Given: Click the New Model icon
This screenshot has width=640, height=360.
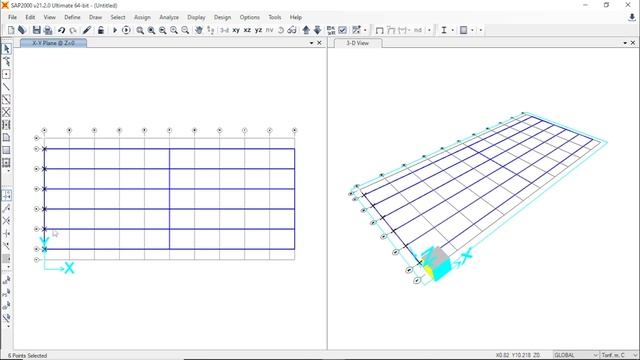Looking at the screenshot, I should [x=11, y=30].
